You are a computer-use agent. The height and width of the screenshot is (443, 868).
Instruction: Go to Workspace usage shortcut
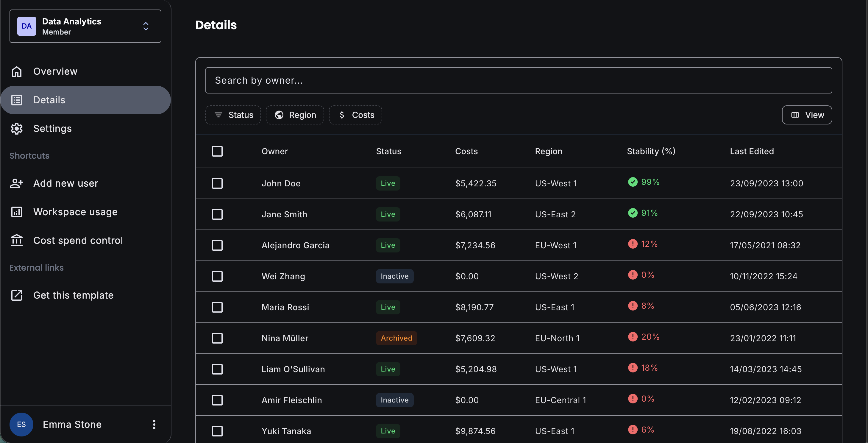pyautogui.click(x=75, y=212)
